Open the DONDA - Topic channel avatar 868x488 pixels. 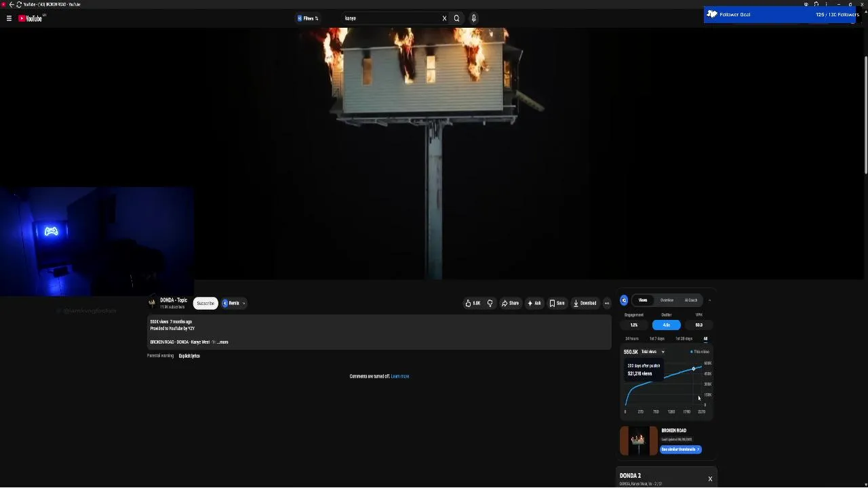[x=152, y=303]
